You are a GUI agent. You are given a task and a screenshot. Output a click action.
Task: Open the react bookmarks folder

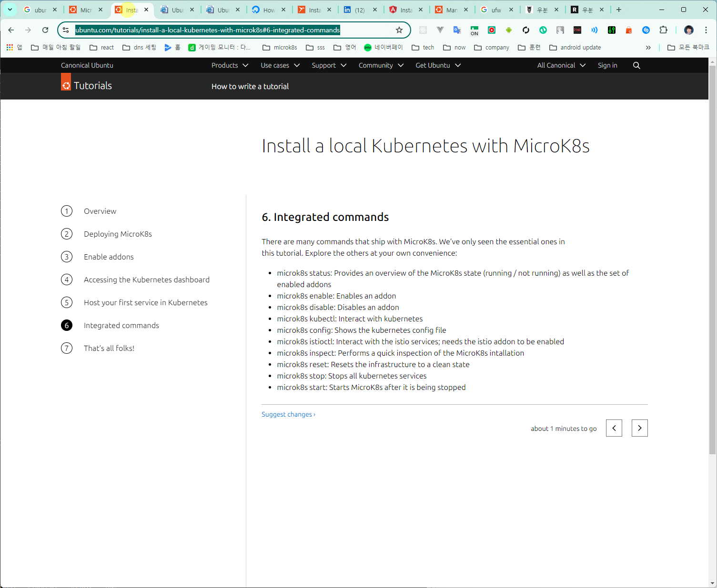[x=102, y=47]
